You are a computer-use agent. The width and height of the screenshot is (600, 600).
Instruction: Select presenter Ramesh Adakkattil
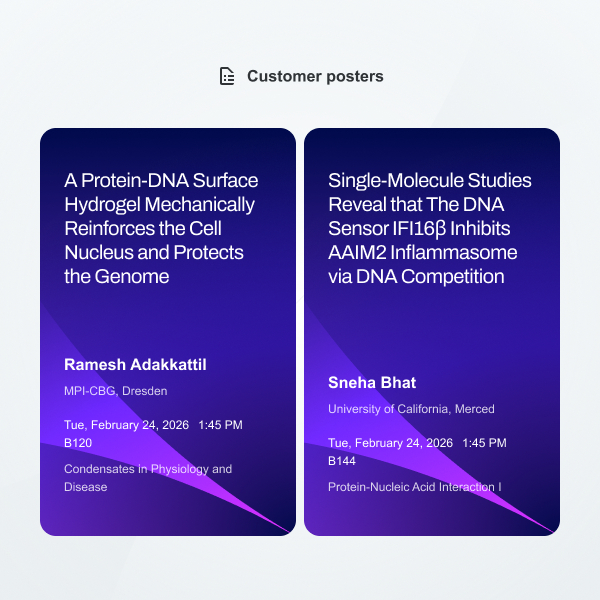pyautogui.click(x=136, y=364)
